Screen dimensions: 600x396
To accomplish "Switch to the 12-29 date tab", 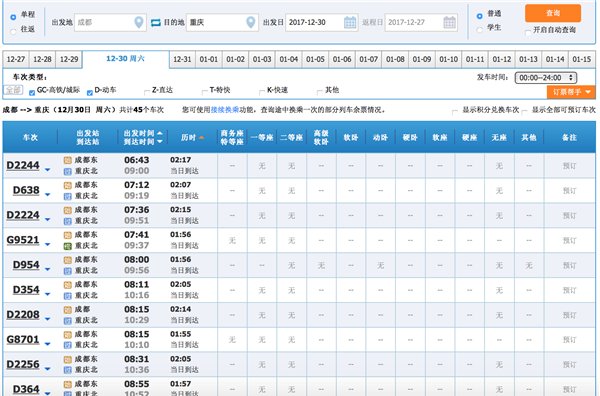I will (69, 59).
